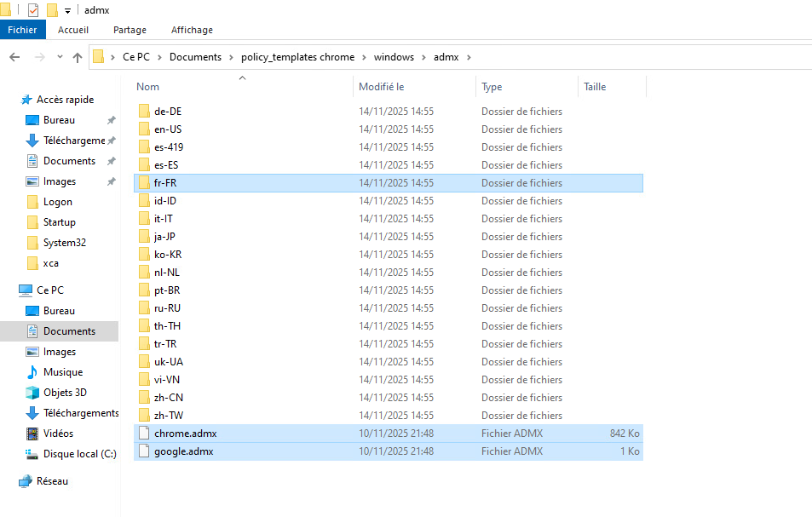Click the Back navigation arrow
812x517 pixels.
14,57
